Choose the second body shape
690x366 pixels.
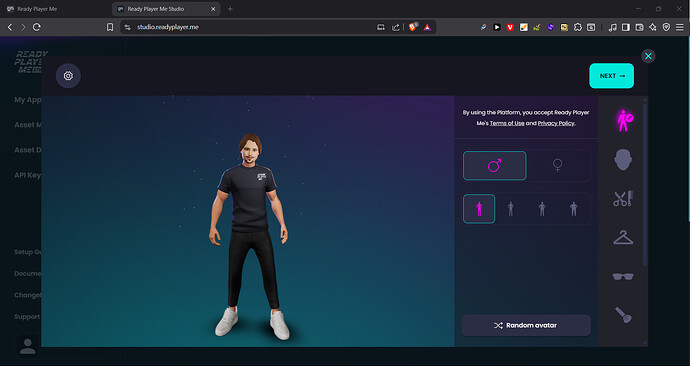[x=510, y=209]
